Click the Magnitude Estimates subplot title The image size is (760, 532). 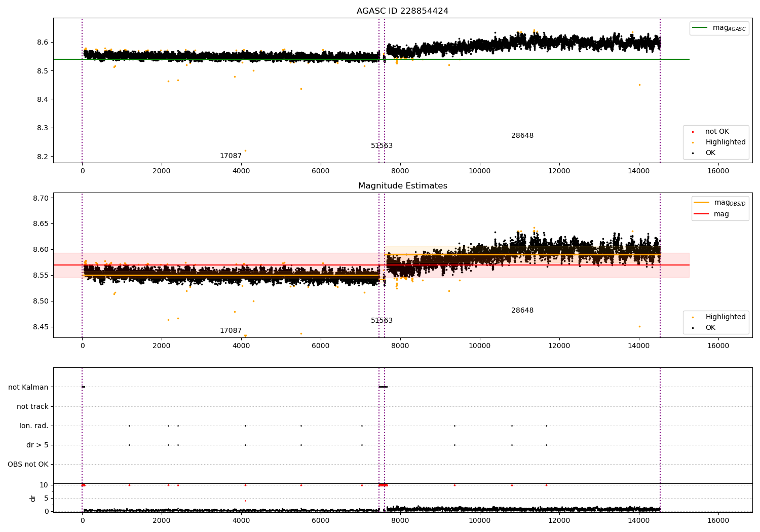point(402,186)
